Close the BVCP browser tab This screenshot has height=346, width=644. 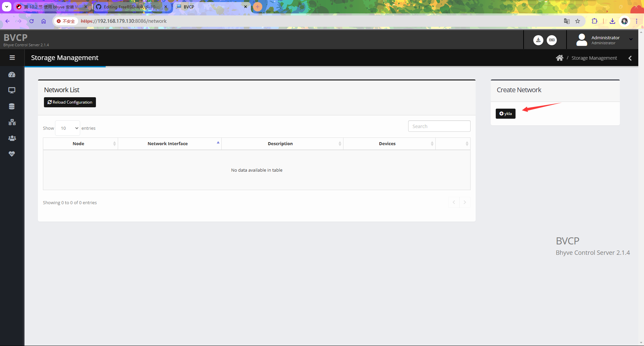coord(246,7)
